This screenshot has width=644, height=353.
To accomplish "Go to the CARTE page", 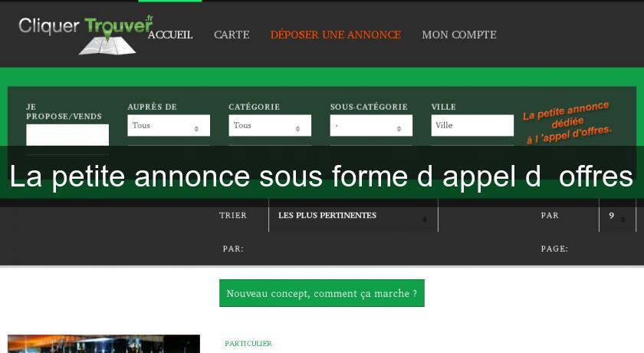I will [232, 35].
